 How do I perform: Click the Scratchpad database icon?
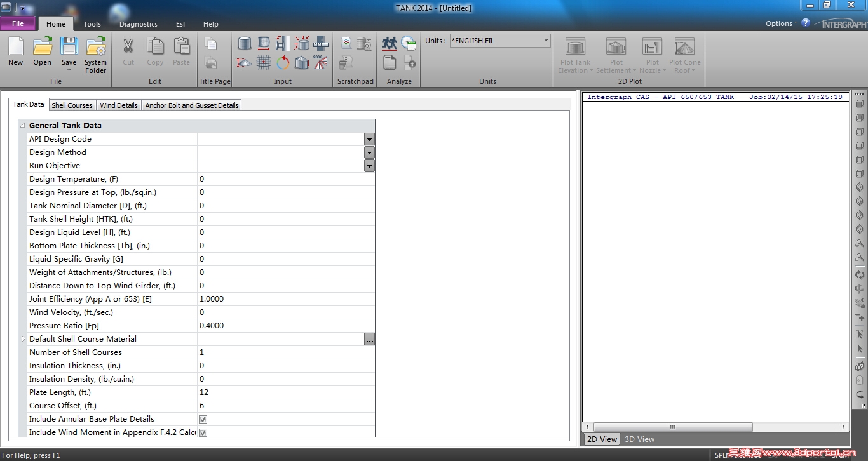click(x=364, y=43)
